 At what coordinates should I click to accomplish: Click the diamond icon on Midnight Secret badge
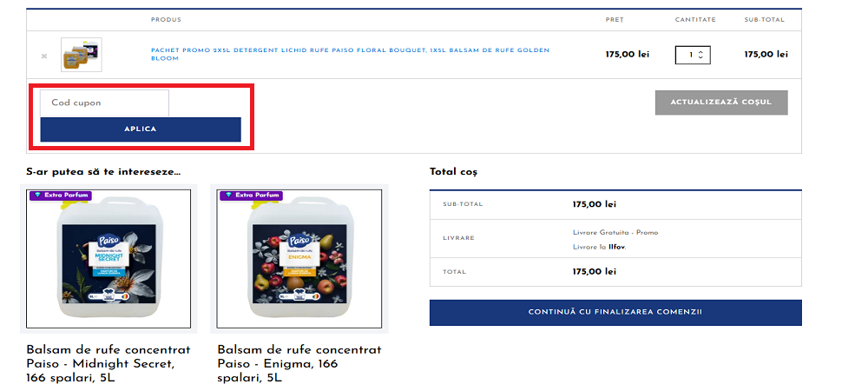(x=37, y=195)
